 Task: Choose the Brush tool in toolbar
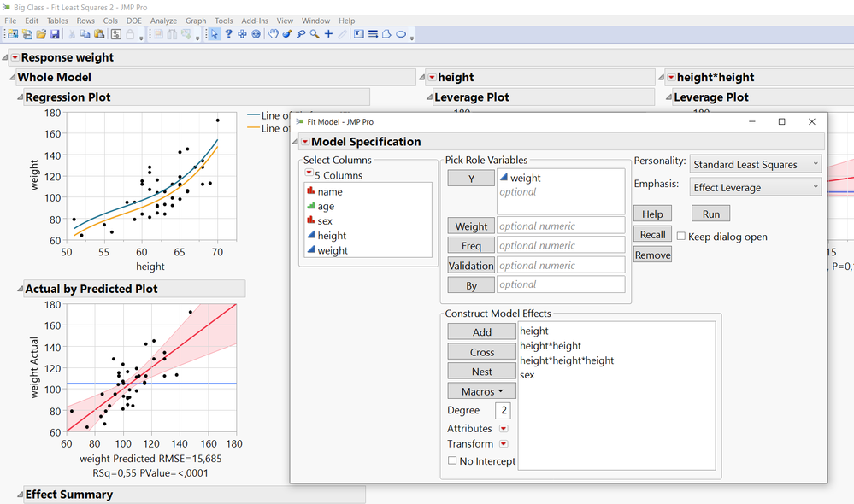tap(287, 34)
